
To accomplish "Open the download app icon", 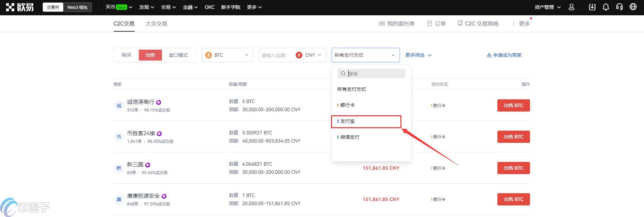I will point(592,7).
